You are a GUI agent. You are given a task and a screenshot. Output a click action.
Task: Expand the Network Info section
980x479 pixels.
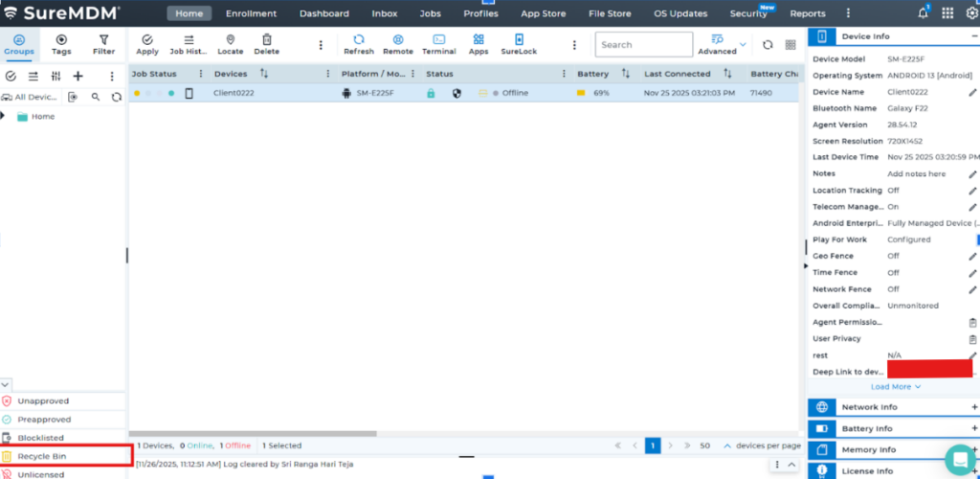click(x=974, y=407)
